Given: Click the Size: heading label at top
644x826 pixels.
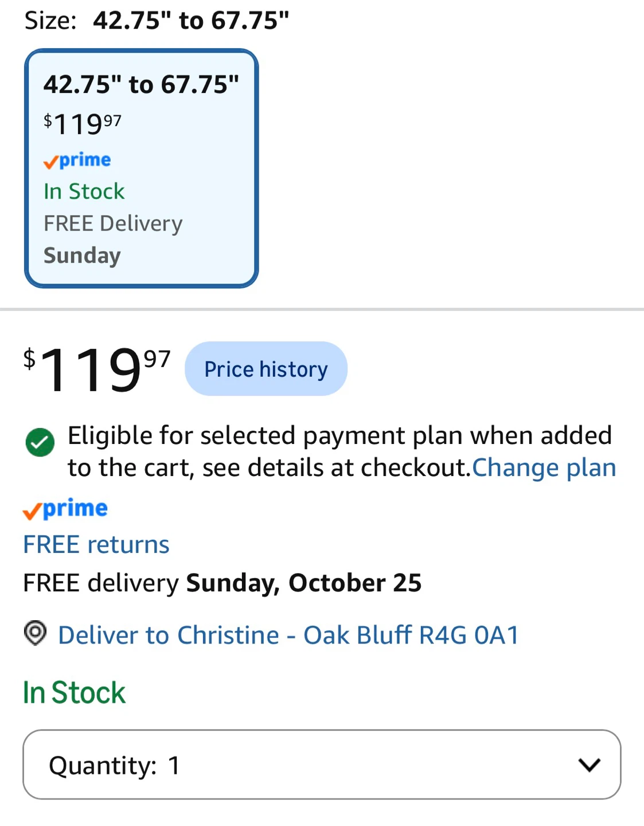Looking at the screenshot, I should click(x=50, y=21).
